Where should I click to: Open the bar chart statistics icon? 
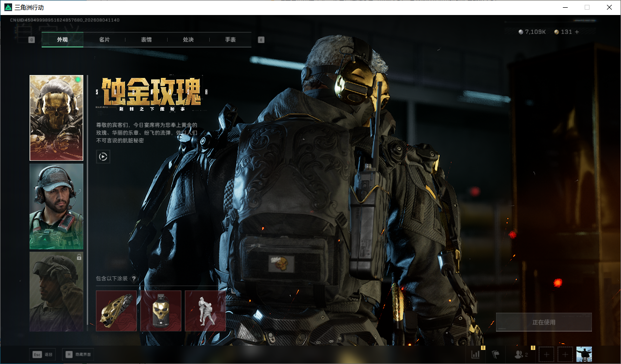tap(476, 355)
